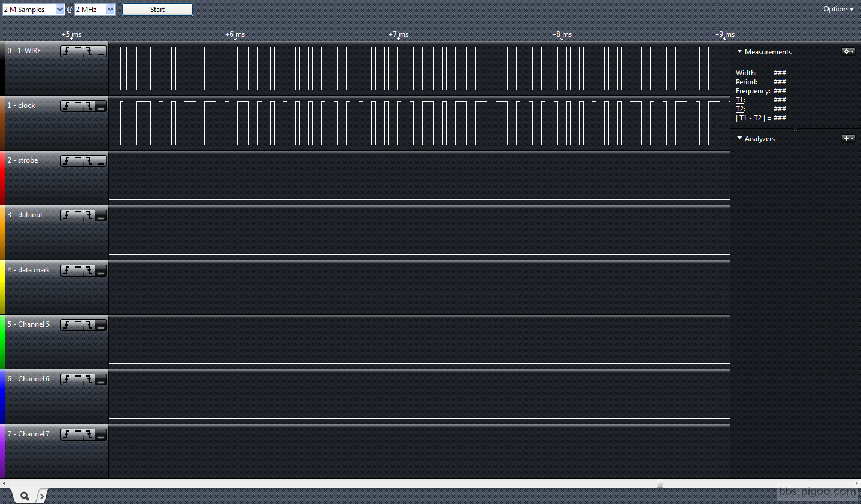The width and height of the screenshot is (861, 504).
Task: Collapse the Measurements panel
Action: (739, 51)
